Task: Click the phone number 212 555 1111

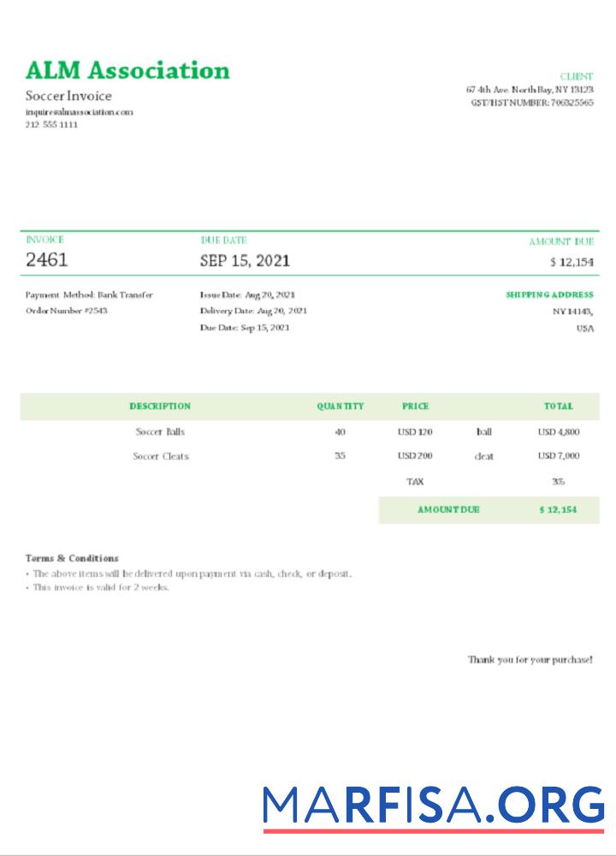Action: [51, 124]
